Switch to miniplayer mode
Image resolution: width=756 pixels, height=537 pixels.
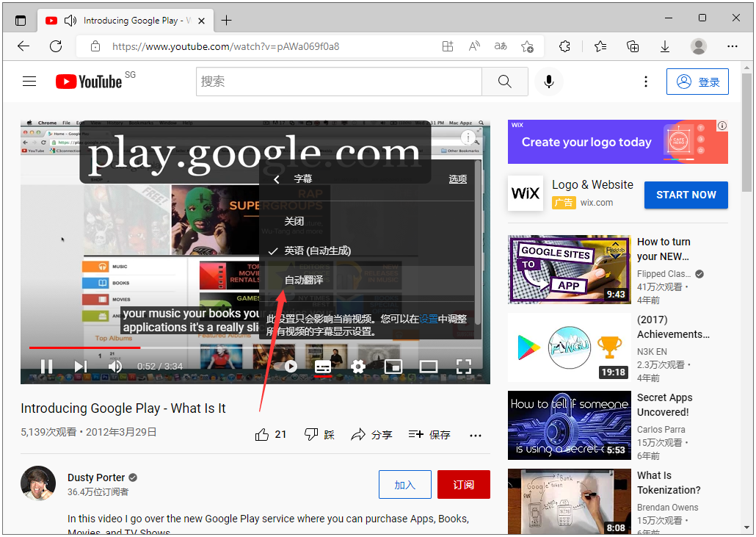coord(393,367)
